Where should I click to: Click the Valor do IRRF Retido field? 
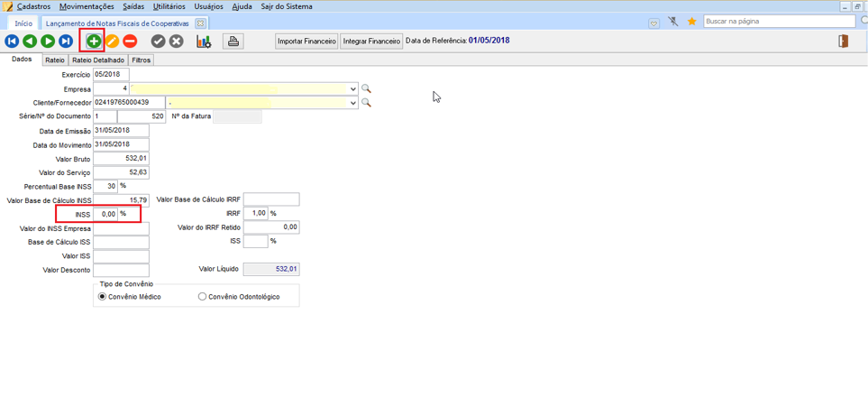coord(271,227)
